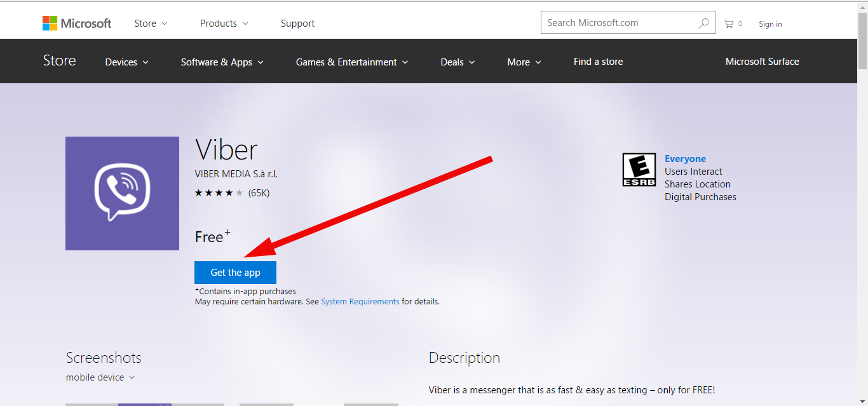The height and width of the screenshot is (406, 868).
Task: Expand the top Store dropdown
Action: [x=151, y=24]
